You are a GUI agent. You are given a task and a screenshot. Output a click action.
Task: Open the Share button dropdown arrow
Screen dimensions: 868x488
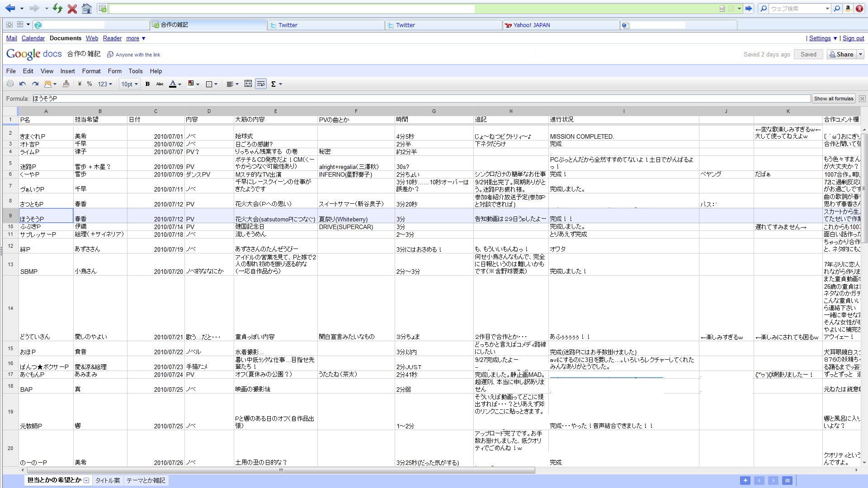(x=860, y=54)
